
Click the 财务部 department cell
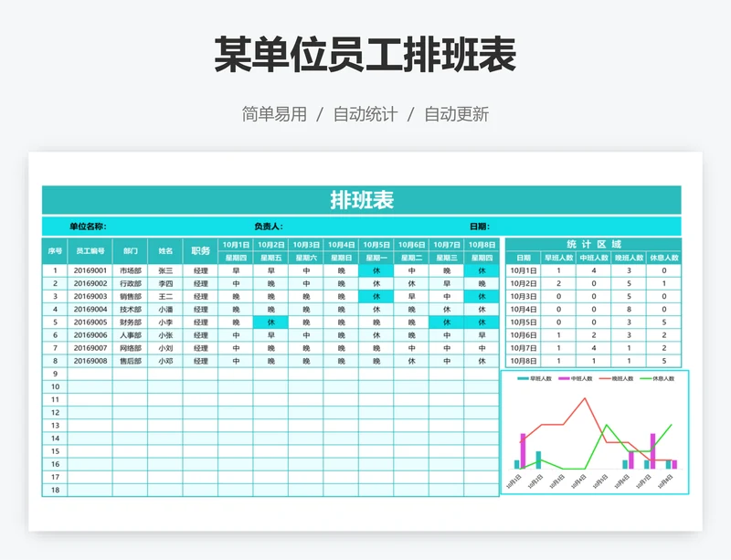pyautogui.click(x=130, y=322)
